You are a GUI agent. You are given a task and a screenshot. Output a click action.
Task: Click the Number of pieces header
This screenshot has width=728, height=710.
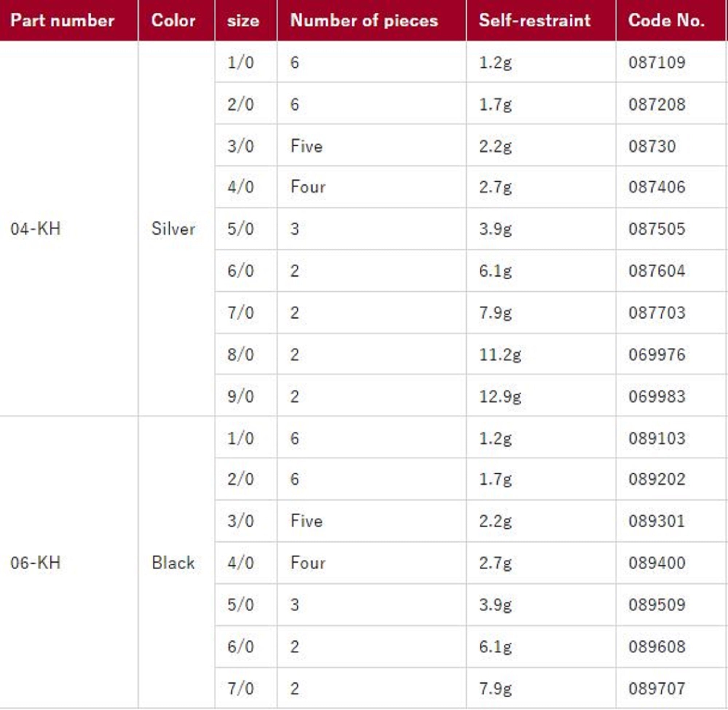click(364, 20)
